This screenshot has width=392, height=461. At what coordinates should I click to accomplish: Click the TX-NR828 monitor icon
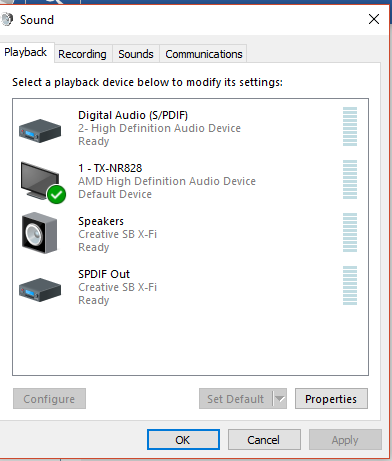[40, 181]
